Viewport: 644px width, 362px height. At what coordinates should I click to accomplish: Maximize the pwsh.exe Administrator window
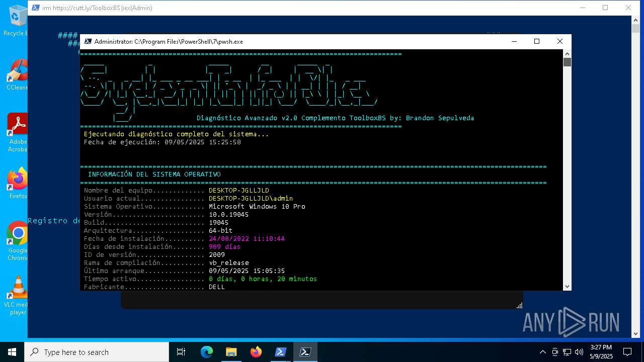tap(537, 41)
